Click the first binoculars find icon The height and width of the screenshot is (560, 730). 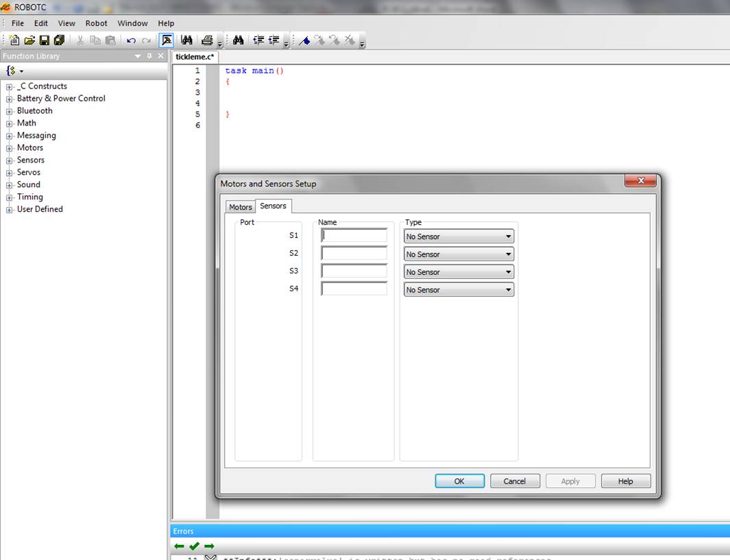coord(186,40)
